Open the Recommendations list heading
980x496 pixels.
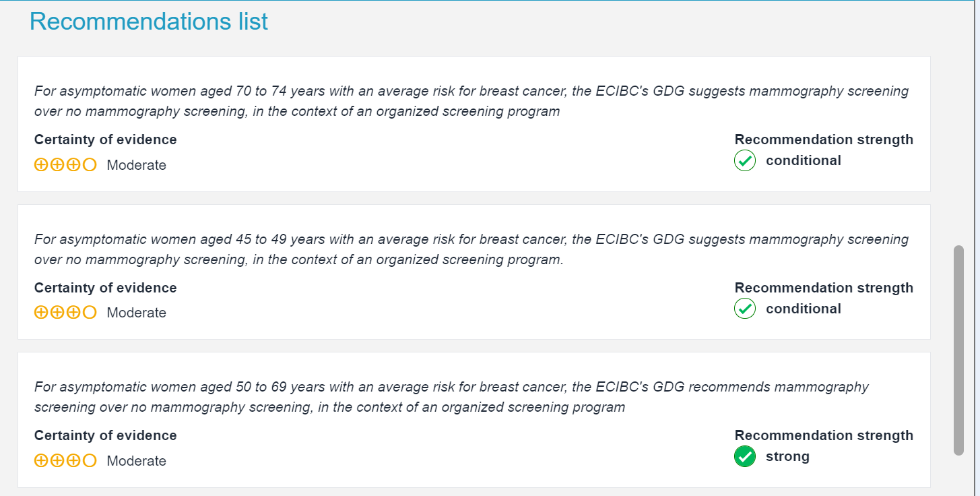tap(149, 21)
